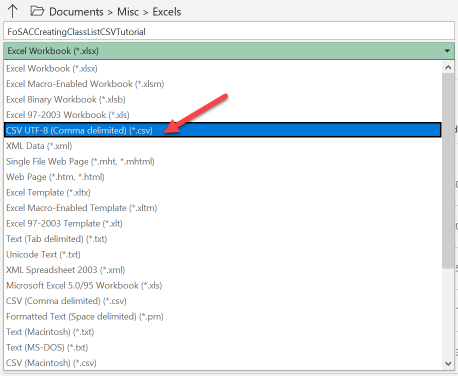This screenshot has width=458, height=376.
Task: Select CSV (Macintosh) (*.csv)
Action: click(223, 362)
